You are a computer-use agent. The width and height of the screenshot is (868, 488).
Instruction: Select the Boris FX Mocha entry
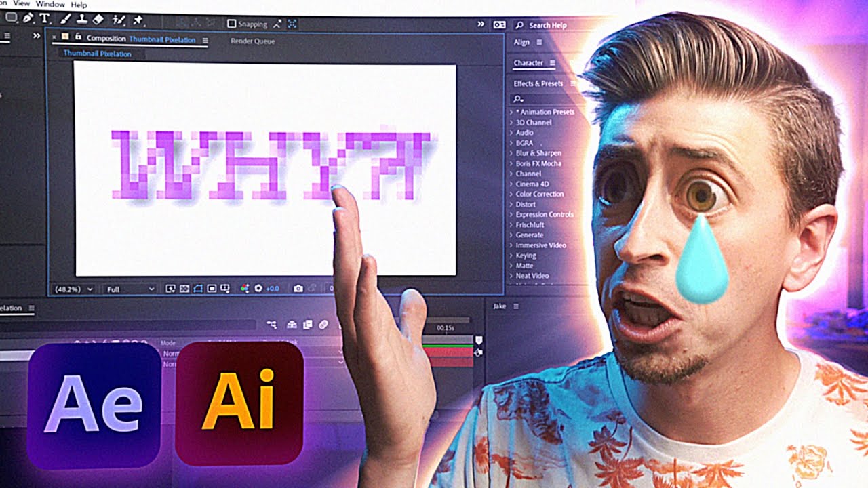pos(538,163)
